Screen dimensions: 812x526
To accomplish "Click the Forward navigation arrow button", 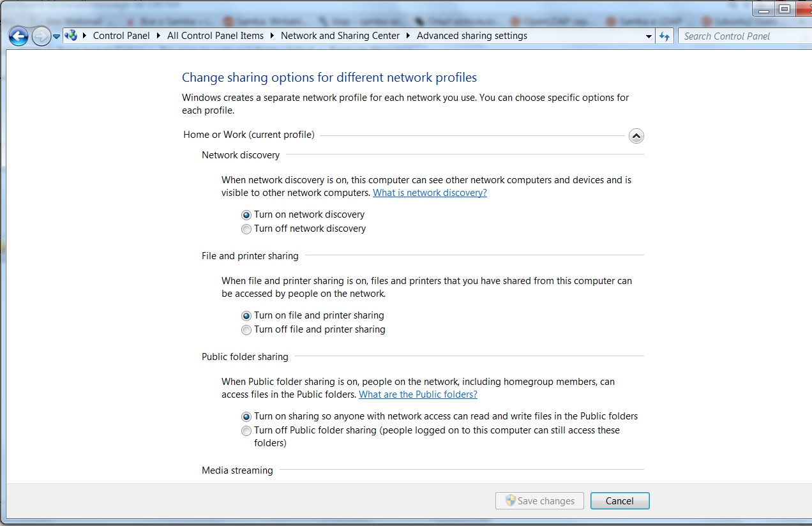I will pyautogui.click(x=41, y=36).
